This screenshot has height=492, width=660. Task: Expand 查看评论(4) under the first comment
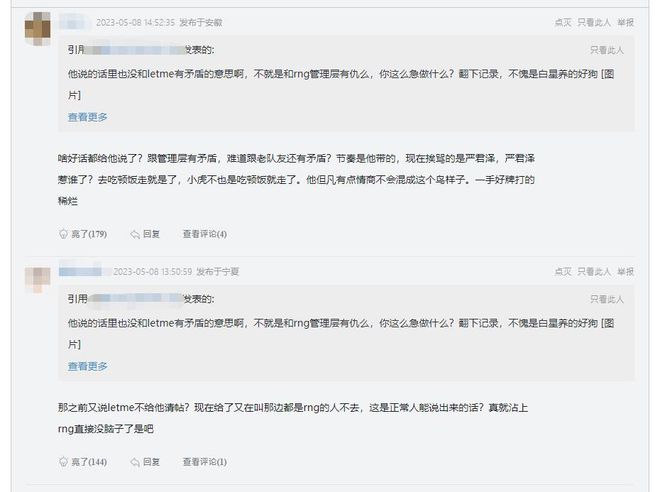click(x=205, y=234)
